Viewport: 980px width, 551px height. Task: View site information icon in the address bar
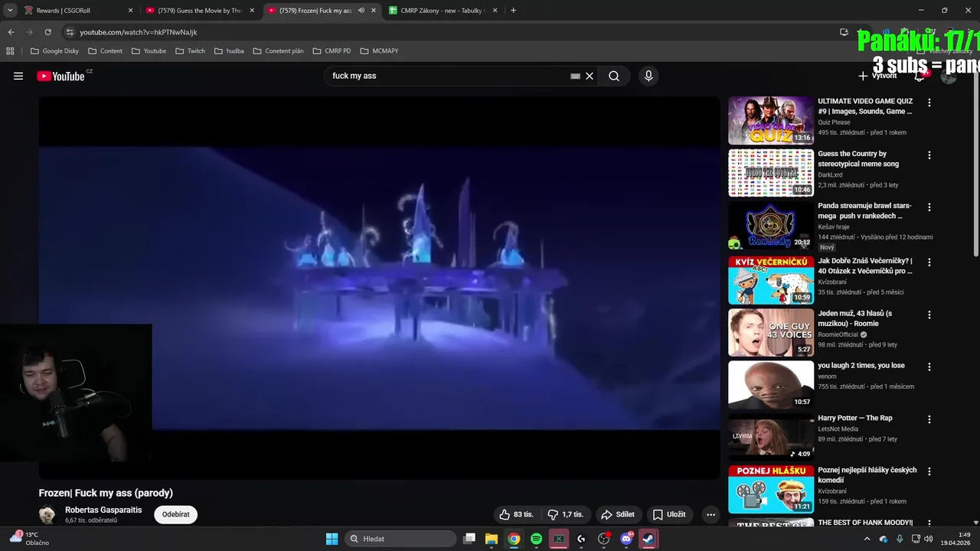click(x=70, y=32)
